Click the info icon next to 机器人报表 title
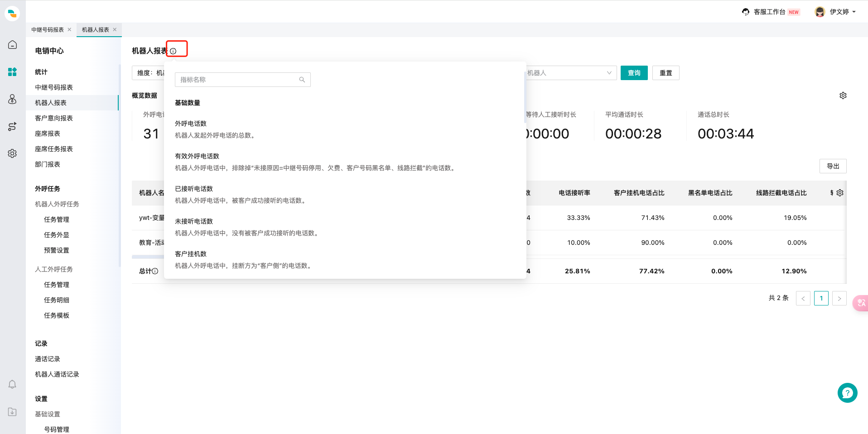The height and width of the screenshot is (434, 868). [x=173, y=51]
